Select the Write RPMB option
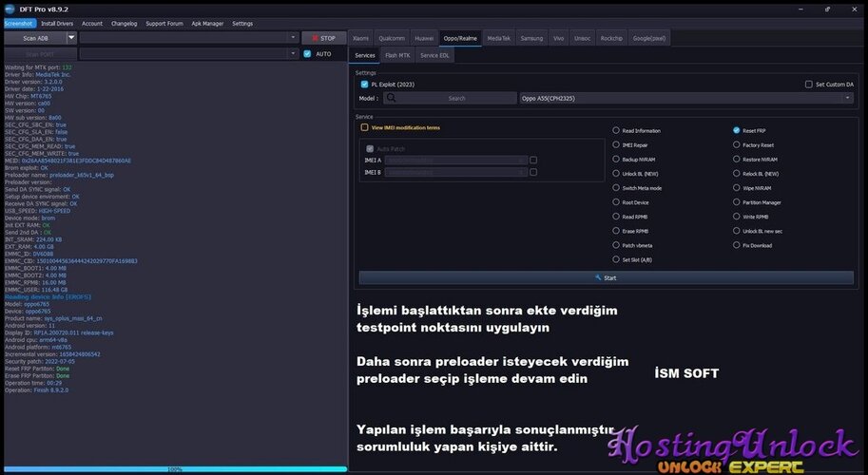Viewport: 868px width, 475px height. (736, 217)
